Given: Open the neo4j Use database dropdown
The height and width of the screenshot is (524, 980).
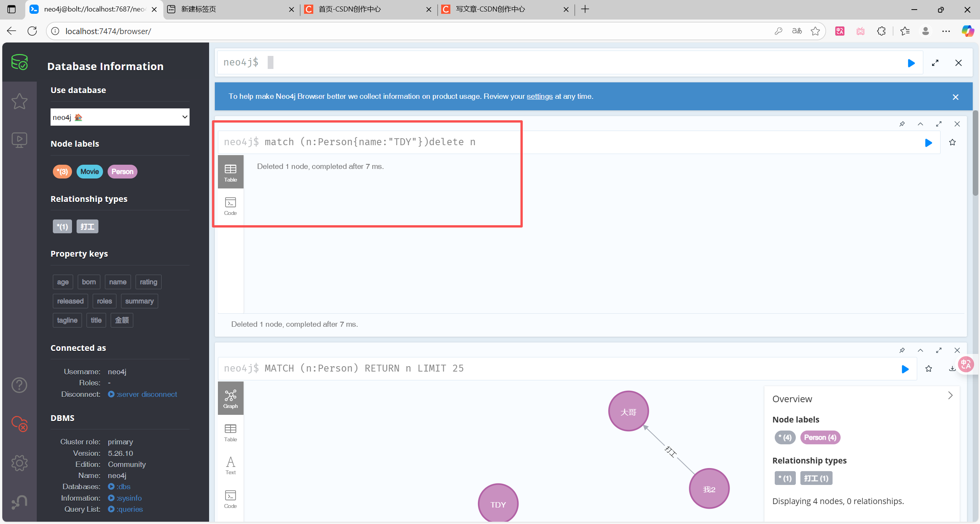Looking at the screenshot, I should [x=120, y=117].
